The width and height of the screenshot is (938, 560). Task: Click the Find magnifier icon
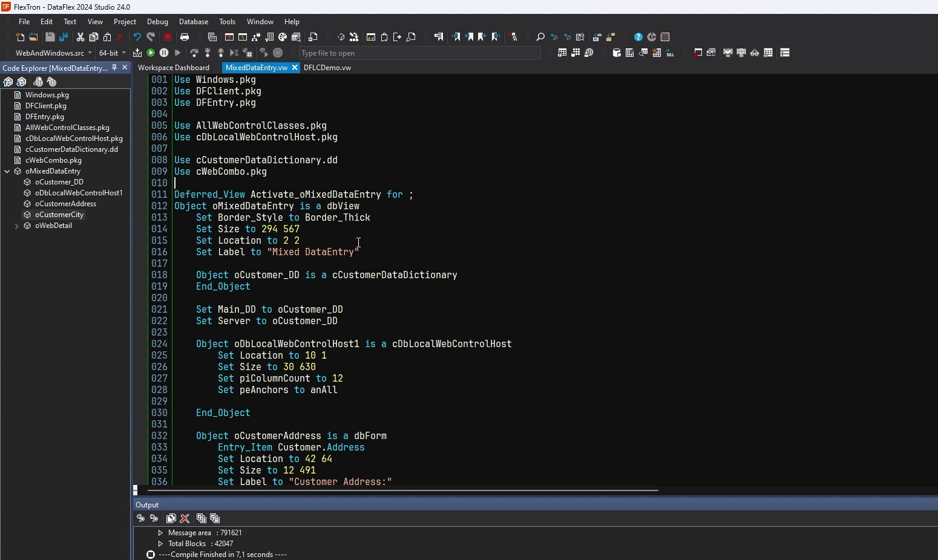tap(540, 37)
